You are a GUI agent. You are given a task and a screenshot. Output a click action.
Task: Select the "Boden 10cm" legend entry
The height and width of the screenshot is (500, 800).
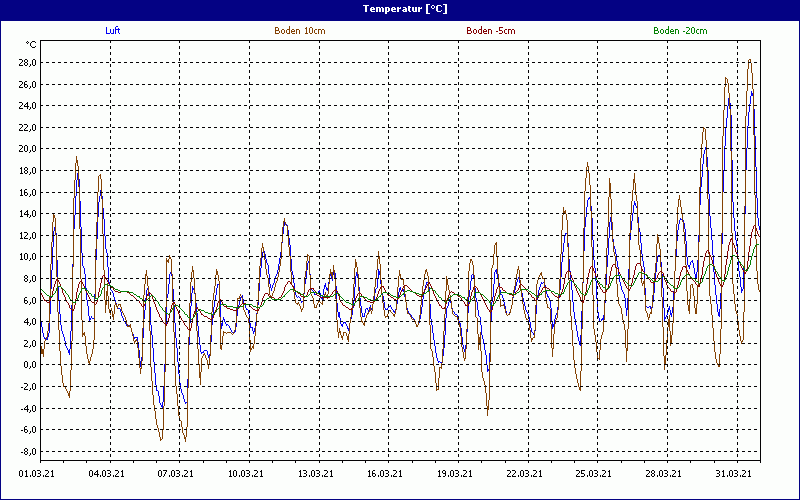tap(299, 31)
